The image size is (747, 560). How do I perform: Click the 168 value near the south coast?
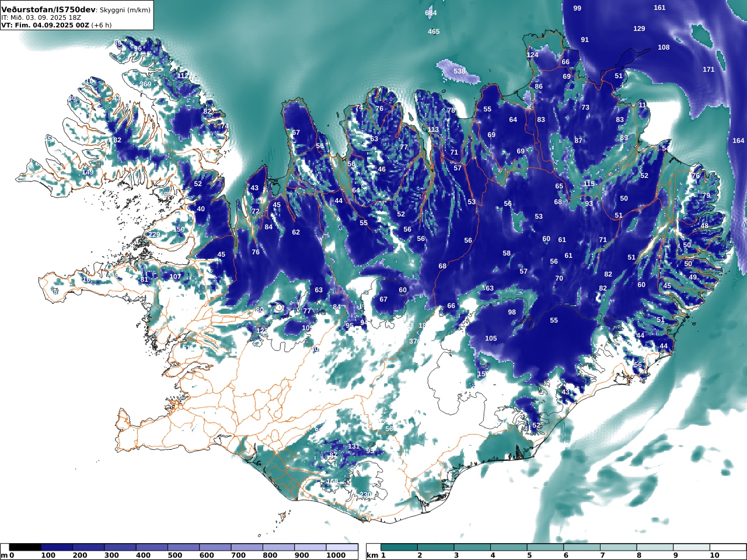pos(332,481)
